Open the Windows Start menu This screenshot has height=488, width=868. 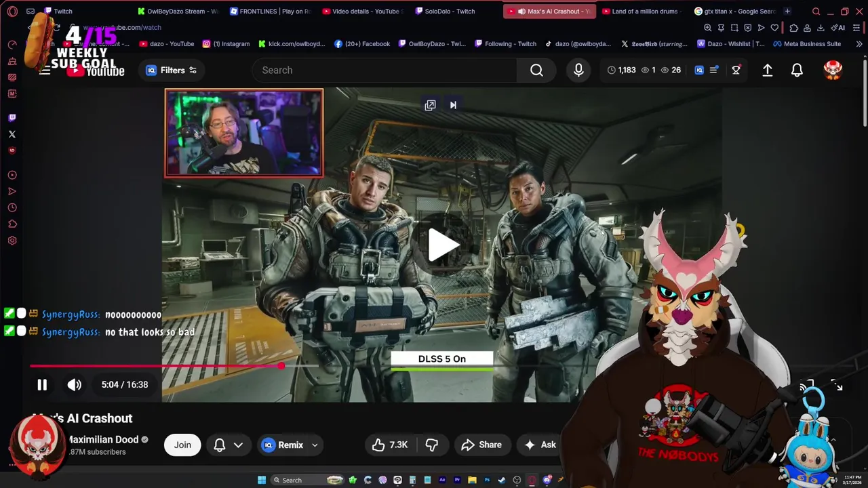coord(262,480)
